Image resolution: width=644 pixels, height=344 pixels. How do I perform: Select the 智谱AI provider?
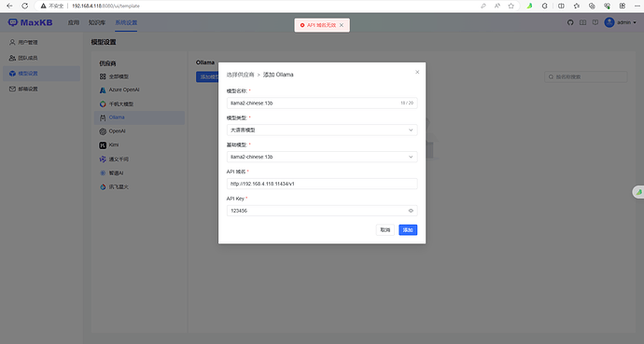coord(139,173)
